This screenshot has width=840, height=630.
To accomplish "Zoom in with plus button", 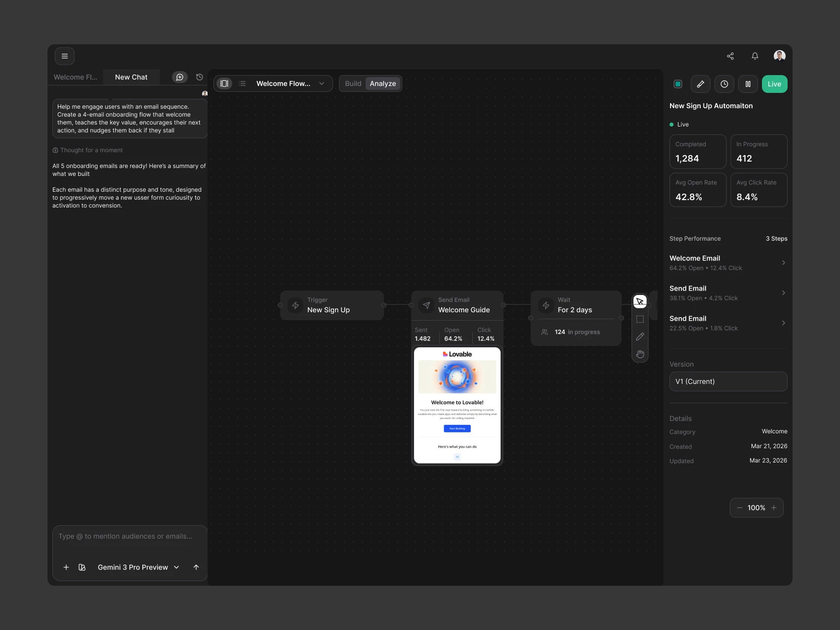I will (774, 508).
